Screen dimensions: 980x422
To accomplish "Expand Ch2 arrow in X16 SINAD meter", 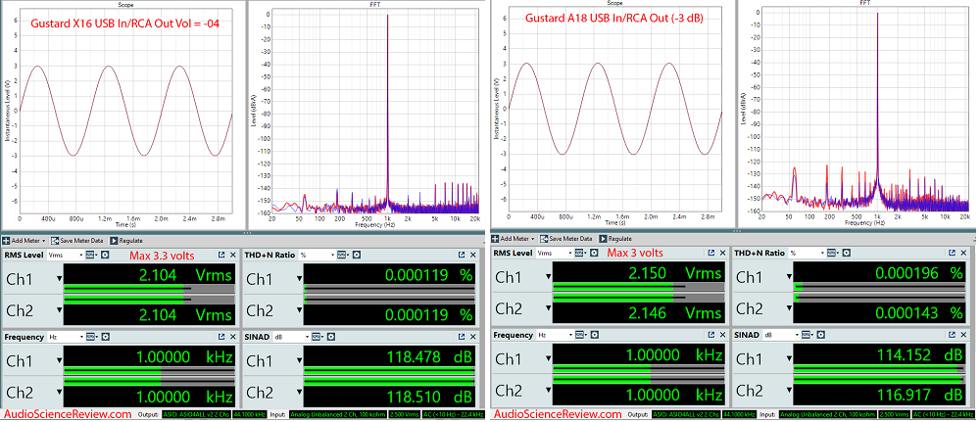I will [x=301, y=394].
